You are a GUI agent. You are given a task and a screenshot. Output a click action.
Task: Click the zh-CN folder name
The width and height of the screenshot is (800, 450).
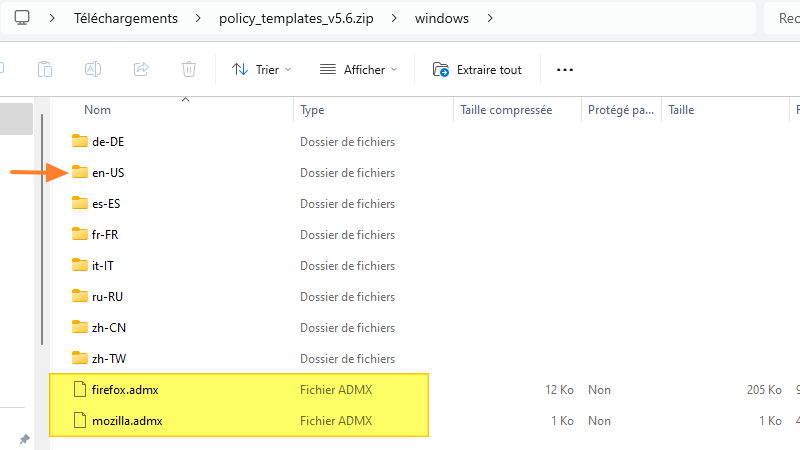click(109, 328)
